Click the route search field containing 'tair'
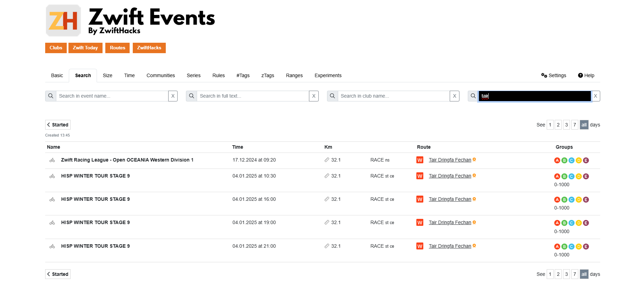The height and width of the screenshot is (296, 644). click(535, 96)
